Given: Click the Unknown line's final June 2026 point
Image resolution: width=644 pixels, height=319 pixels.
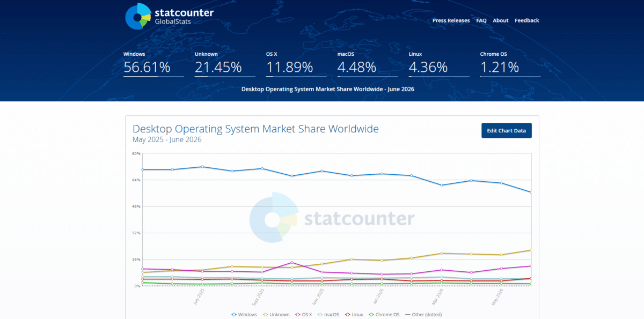Looking at the screenshot, I should click(531, 250).
